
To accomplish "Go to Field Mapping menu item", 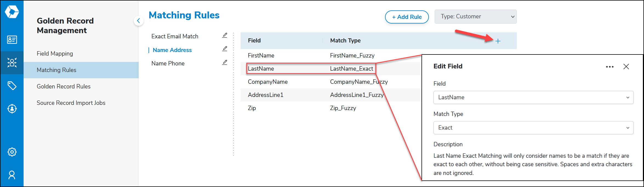I will pos(55,54).
